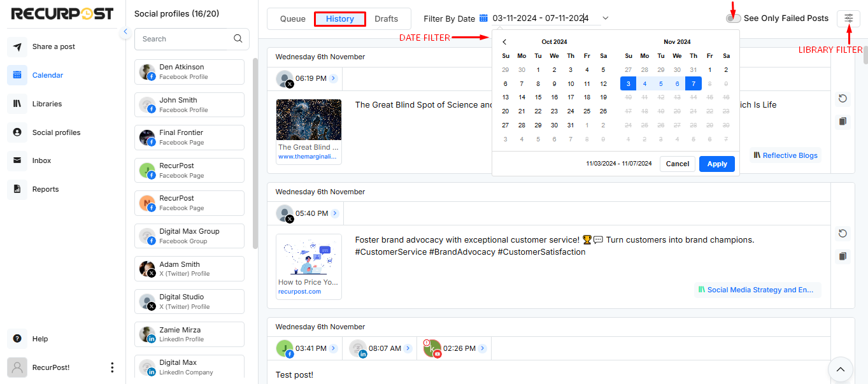Image resolution: width=868 pixels, height=384 pixels.
Task: Click the profiles list scrollbar
Action: [x=255, y=153]
